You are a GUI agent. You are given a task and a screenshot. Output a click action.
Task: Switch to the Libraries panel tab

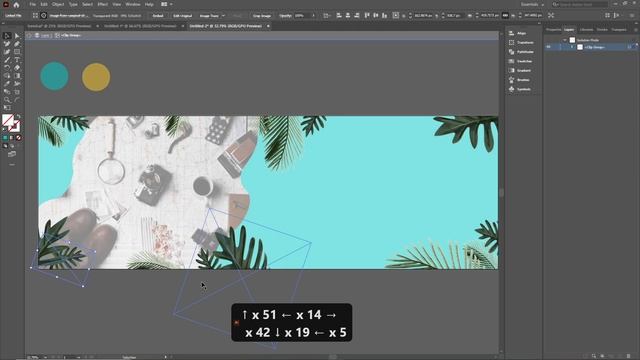coord(586,30)
